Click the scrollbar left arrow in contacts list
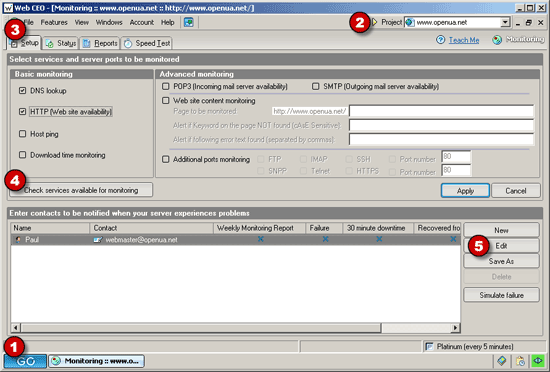This screenshot has height=372, width=550. 15,328
